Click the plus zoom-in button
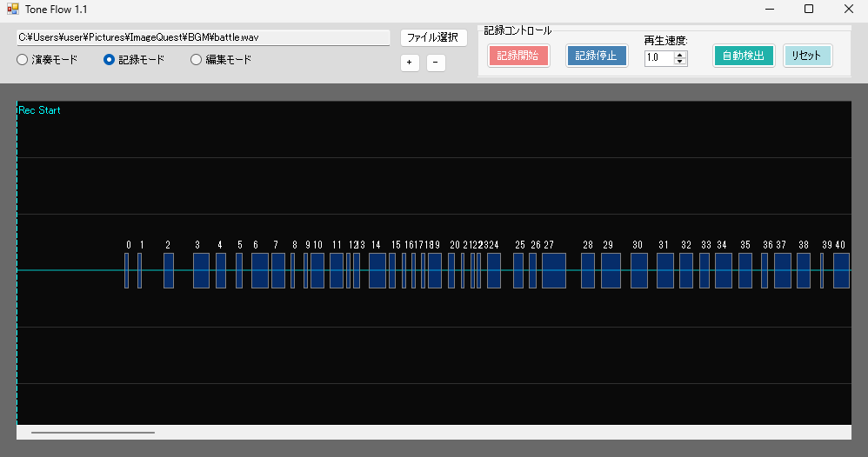Image resolution: width=868 pixels, height=457 pixels. [x=410, y=63]
